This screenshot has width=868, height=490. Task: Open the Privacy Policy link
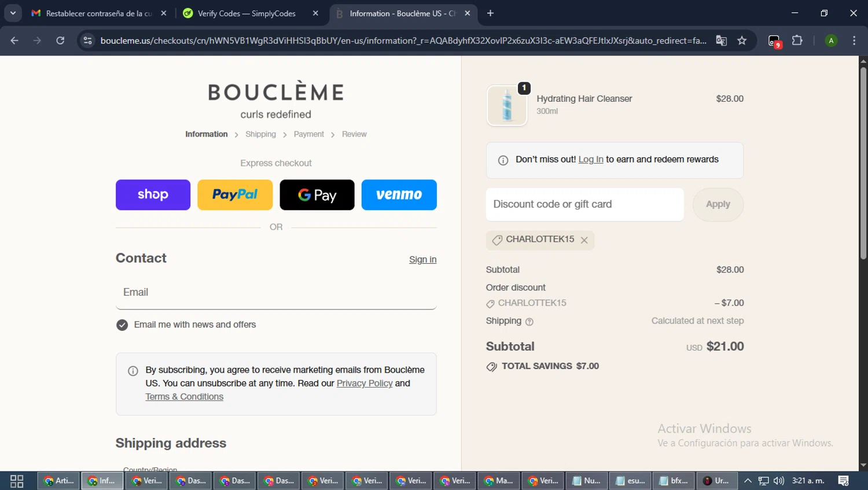[x=365, y=384]
